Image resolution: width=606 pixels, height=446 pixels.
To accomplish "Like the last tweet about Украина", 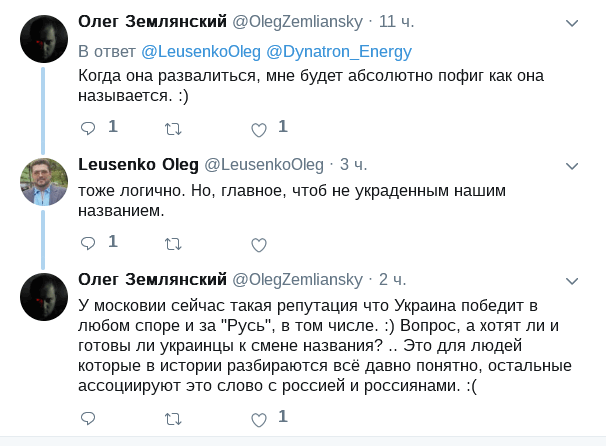I will tap(258, 417).
